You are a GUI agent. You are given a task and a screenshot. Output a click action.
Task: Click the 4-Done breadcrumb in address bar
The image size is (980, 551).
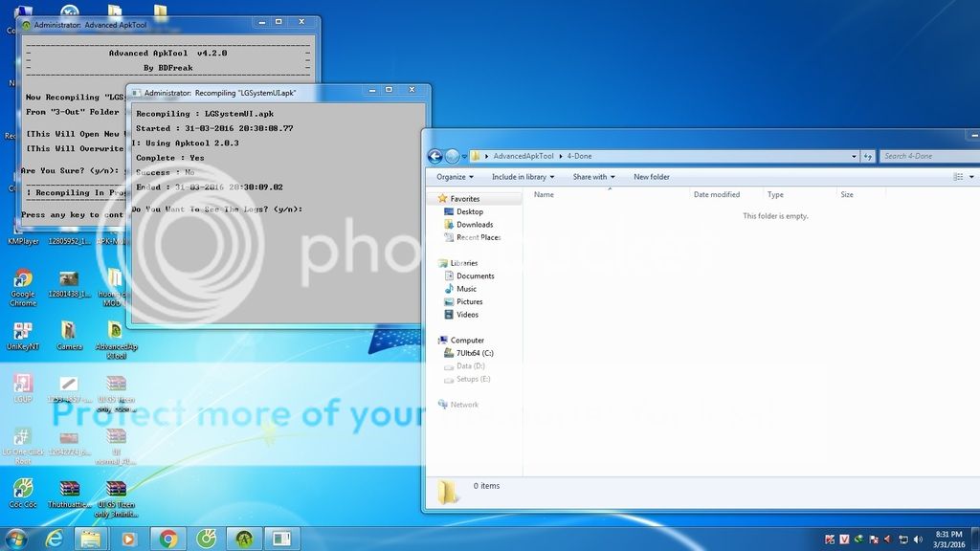pyautogui.click(x=579, y=156)
